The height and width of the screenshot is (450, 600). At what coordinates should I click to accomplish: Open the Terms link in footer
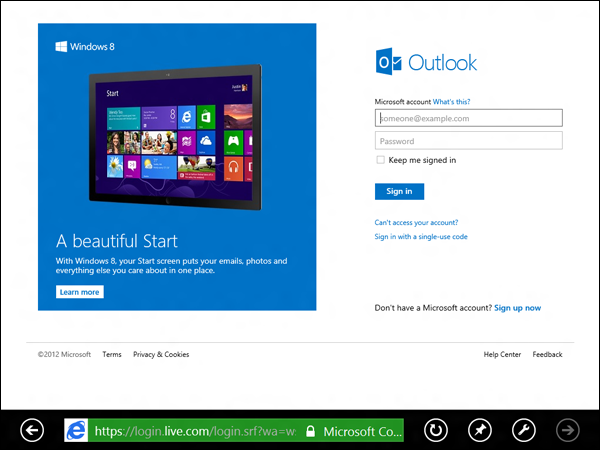[112, 354]
